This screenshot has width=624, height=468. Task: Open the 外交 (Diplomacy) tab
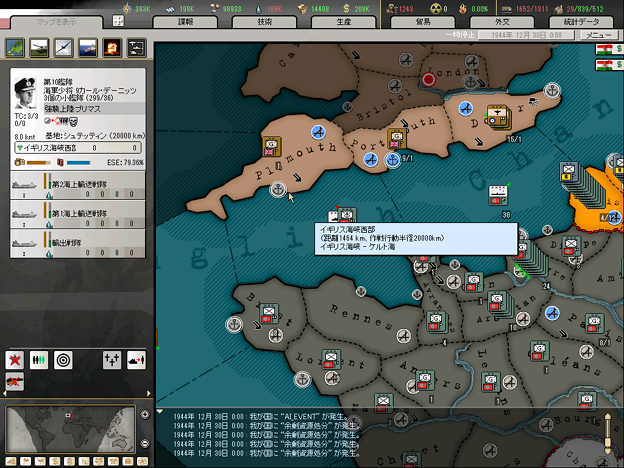(502, 22)
